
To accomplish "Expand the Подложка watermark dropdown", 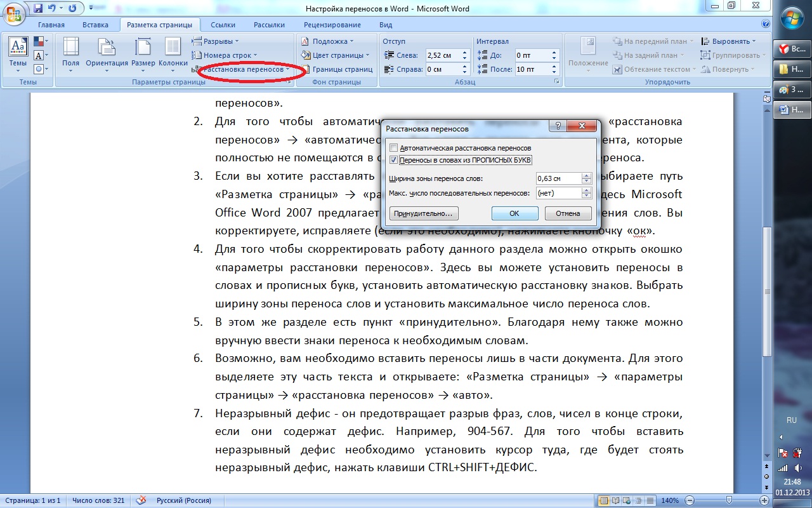I will [x=329, y=41].
